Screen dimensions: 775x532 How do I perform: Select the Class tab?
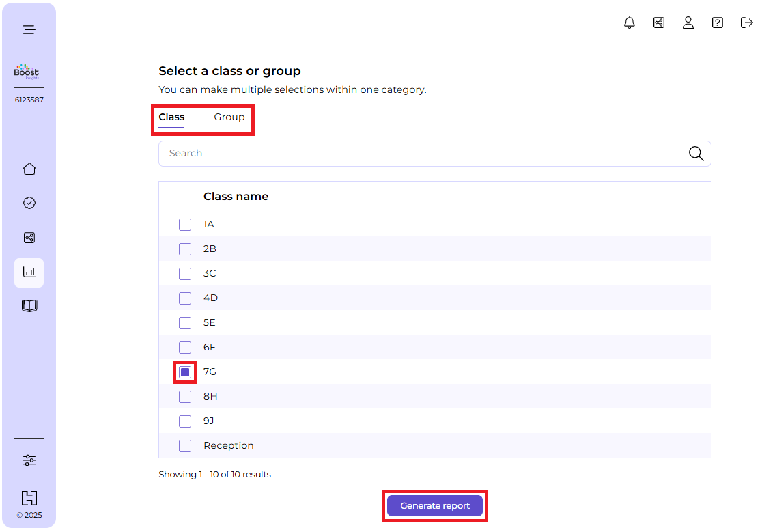tap(171, 117)
